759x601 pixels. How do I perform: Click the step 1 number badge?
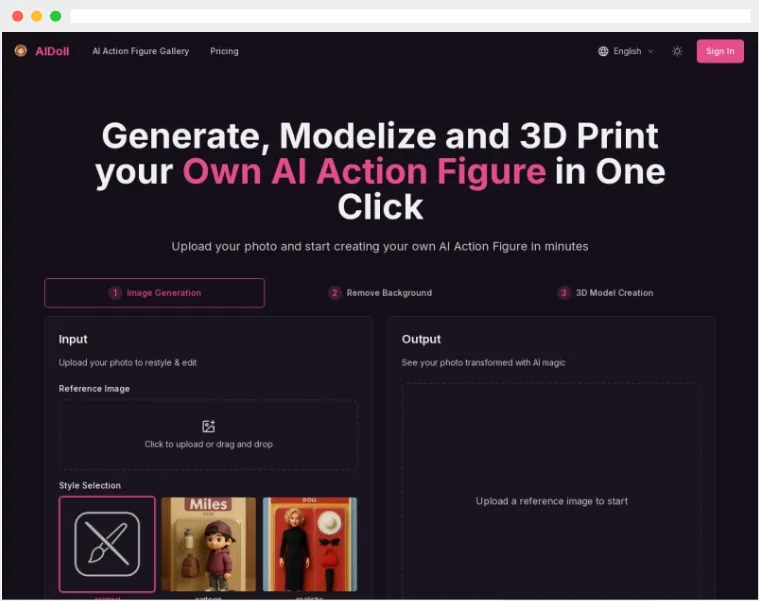(115, 293)
